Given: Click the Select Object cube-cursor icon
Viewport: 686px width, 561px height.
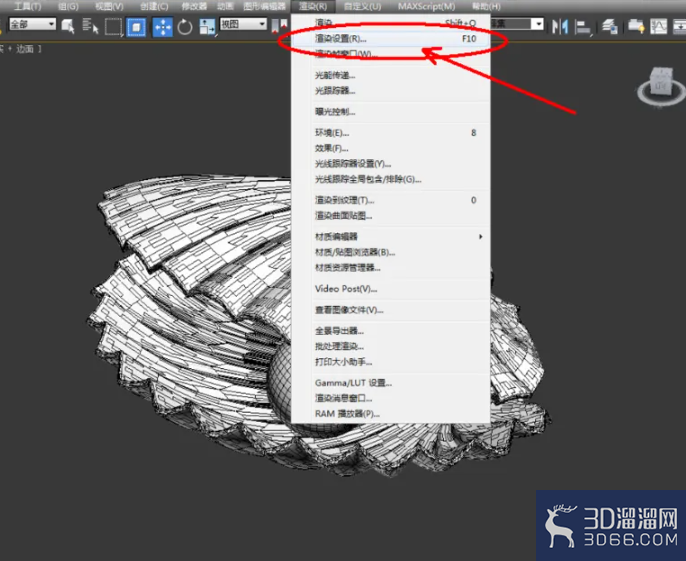Looking at the screenshot, I should [x=68, y=26].
